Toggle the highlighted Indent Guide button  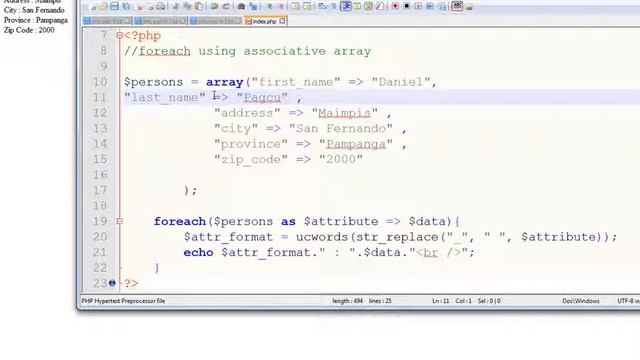[346, 6]
